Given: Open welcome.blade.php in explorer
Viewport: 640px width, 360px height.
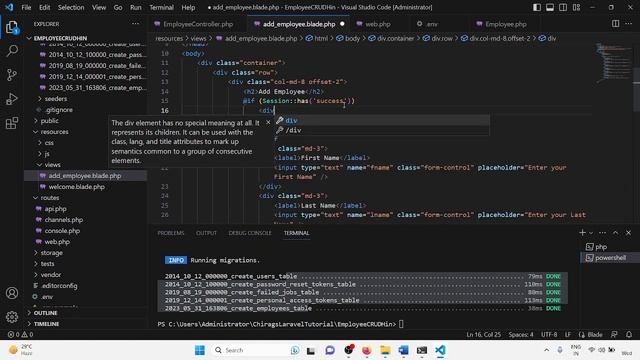Looking at the screenshot, I should pyautogui.click(x=77, y=187).
